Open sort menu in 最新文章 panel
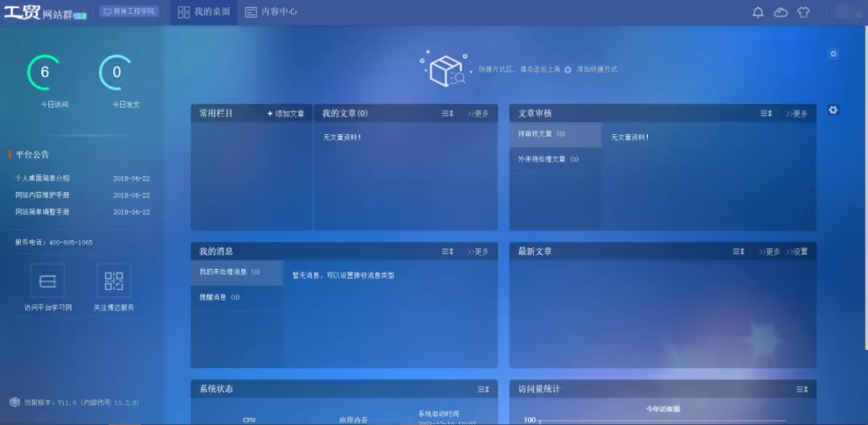Screen dimensions: 868x425 739,252
